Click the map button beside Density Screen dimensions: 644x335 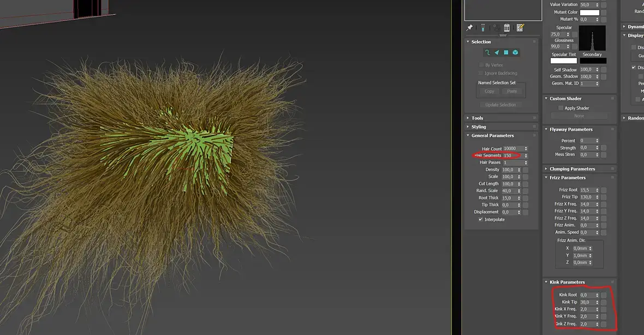(526, 170)
